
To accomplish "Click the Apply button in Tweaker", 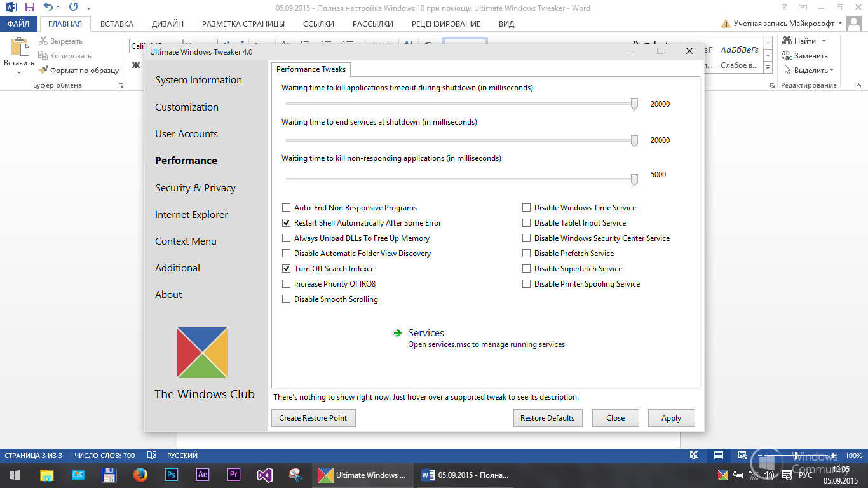I will tap(671, 418).
